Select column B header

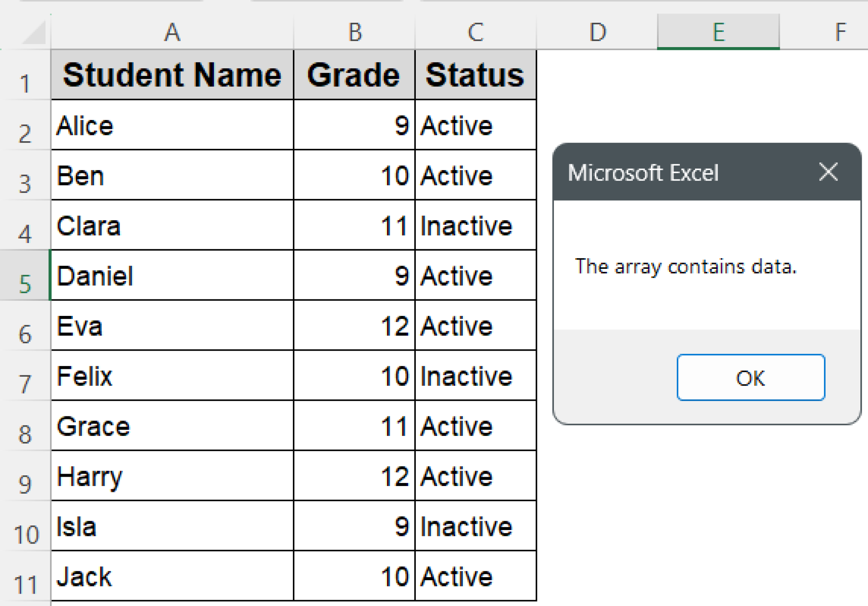pos(353,32)
